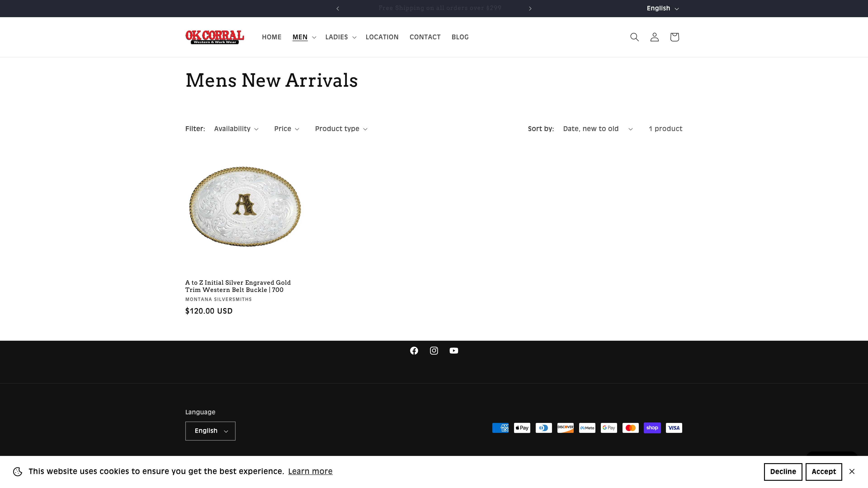The image size is (868, 488).
Task: Accept the cookie notice
Action: [823, 472]
